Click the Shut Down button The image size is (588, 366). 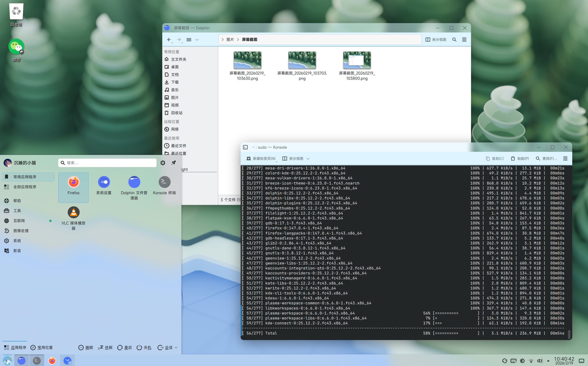(x=144, y=348)
